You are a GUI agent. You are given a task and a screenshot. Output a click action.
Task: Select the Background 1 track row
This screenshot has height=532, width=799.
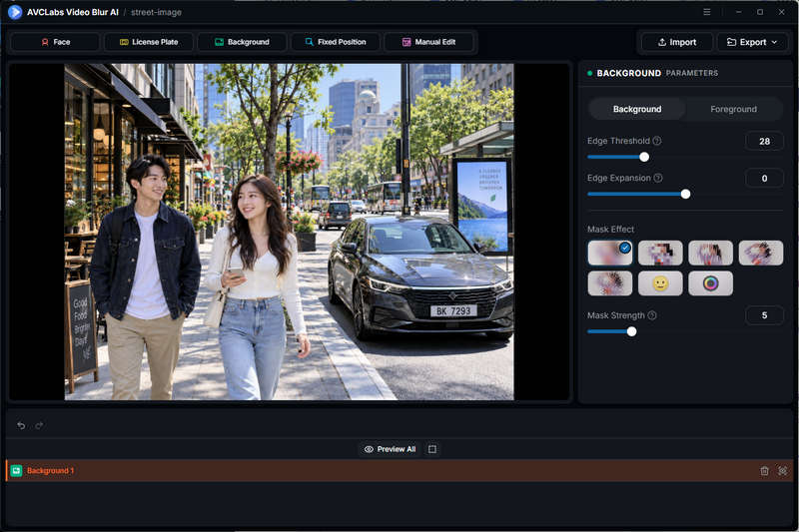400,470
